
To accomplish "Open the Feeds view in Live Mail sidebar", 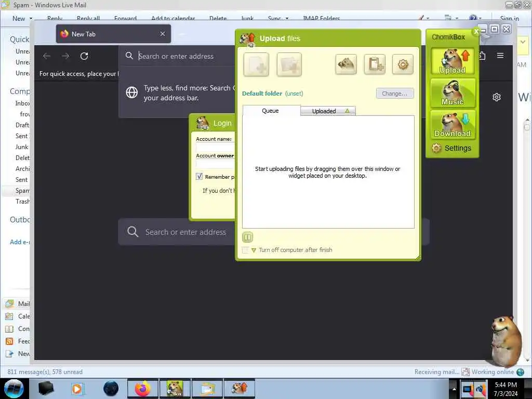I will click(18, 341).
